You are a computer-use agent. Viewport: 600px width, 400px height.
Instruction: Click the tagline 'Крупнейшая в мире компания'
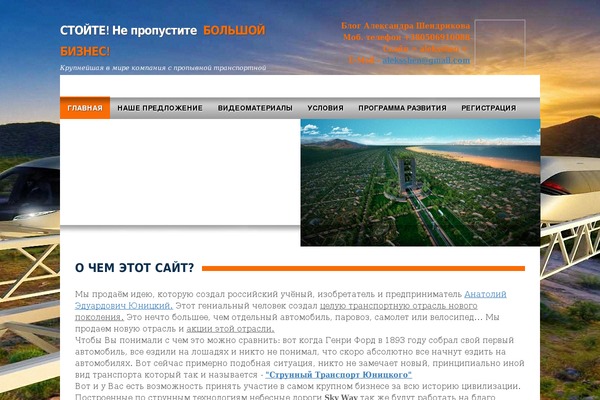point(163,68)
